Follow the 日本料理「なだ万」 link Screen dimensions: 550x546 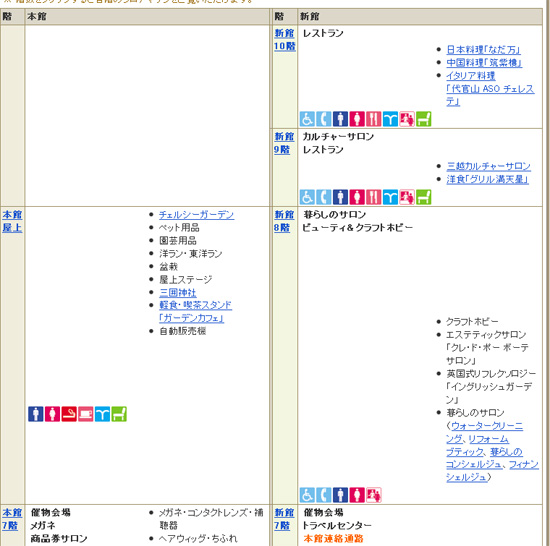[483, 49]
